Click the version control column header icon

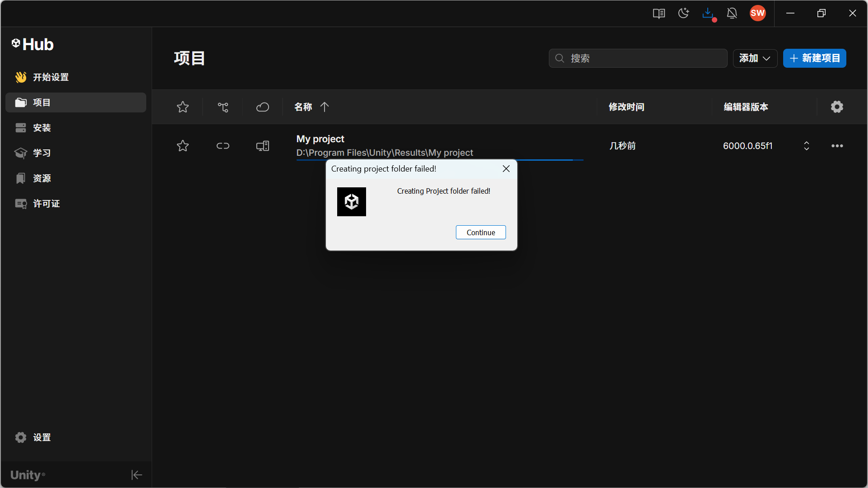point(223,107)
